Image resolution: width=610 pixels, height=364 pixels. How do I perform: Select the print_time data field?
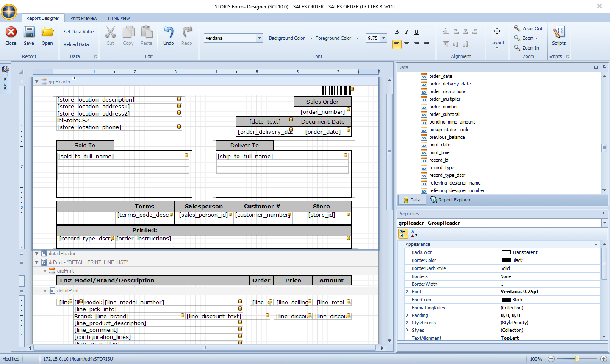439,152
